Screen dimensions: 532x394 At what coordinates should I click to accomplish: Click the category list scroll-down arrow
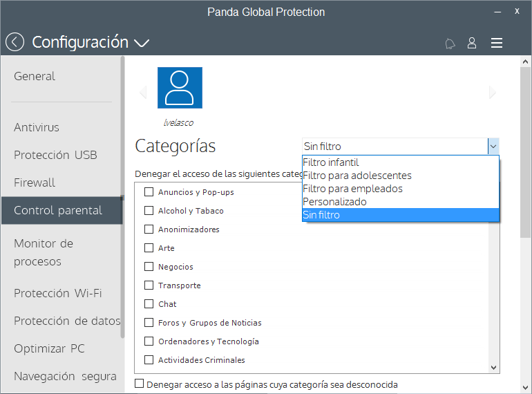[x=494, y=368]
